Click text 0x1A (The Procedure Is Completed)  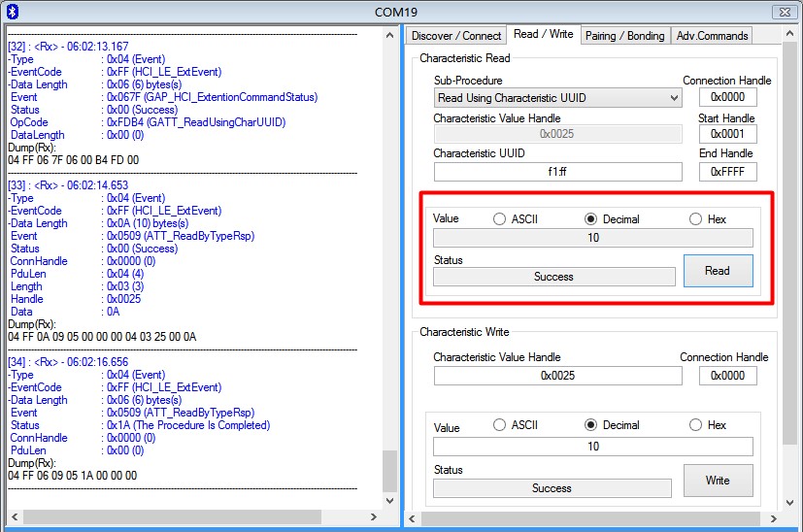pos(188,425)
